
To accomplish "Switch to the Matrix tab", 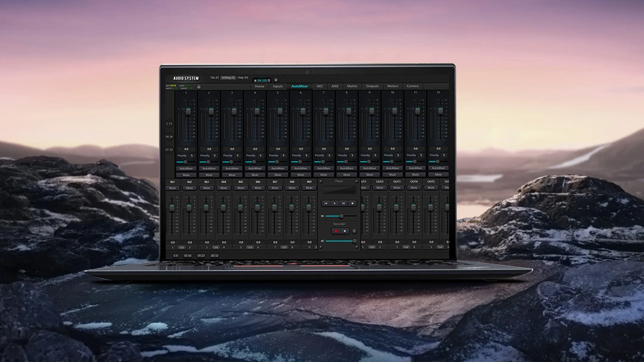I will click(x=352, y=86).
